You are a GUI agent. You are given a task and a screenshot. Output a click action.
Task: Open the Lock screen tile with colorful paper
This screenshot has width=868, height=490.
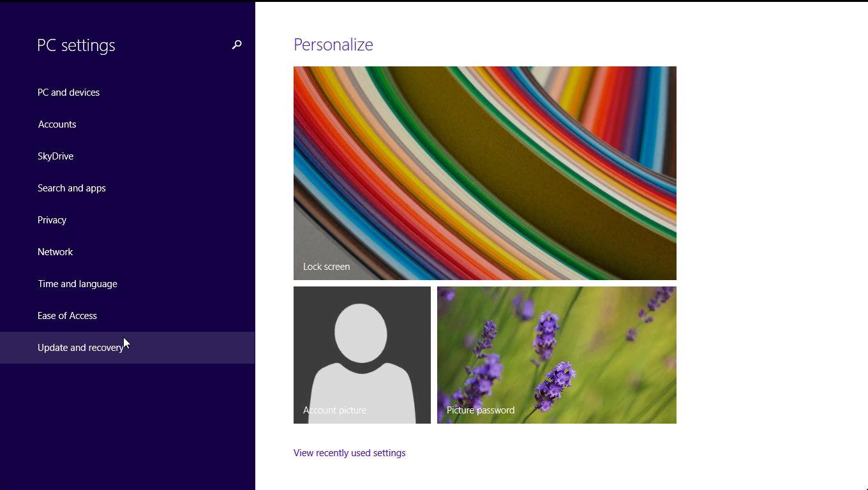[x=484, y=172]
